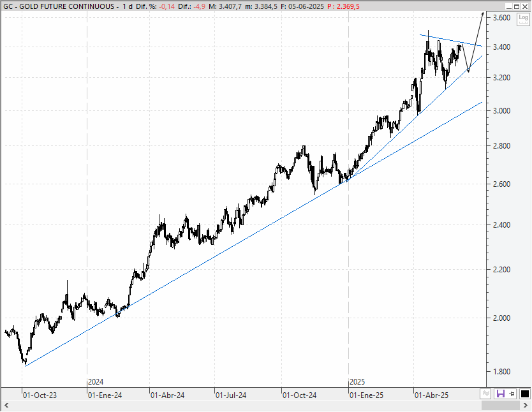Click the double chevron collapse icon
The width and height of the screenshot is (532, 412).
click(486, 394)
